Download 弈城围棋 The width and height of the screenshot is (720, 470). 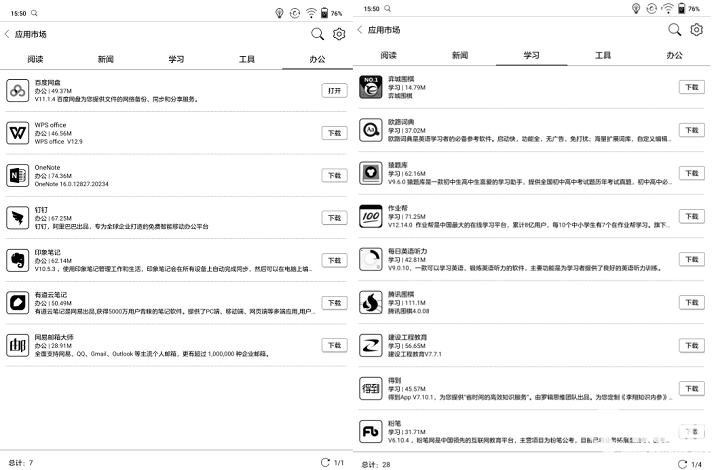tap(692, 87)
